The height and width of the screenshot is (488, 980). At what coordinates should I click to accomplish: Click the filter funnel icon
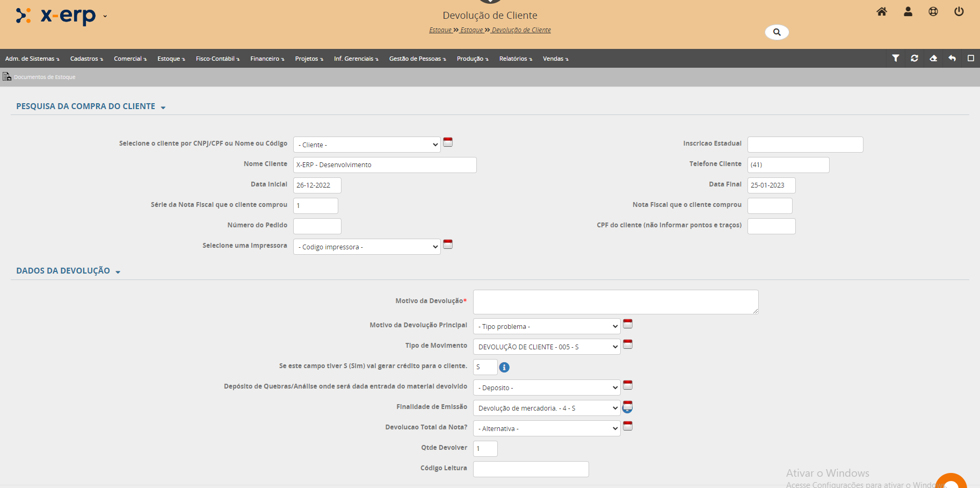896,58
